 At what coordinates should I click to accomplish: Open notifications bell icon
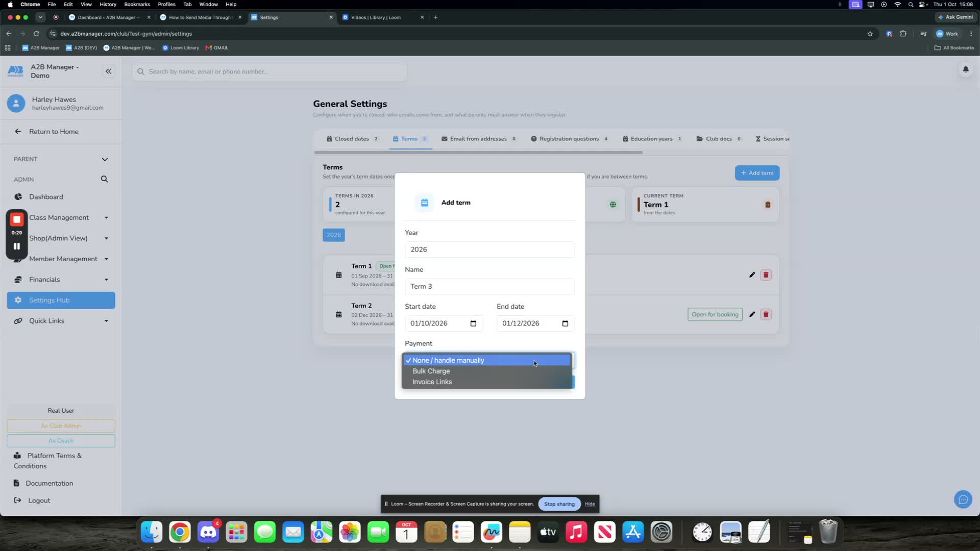pos(965,69)
